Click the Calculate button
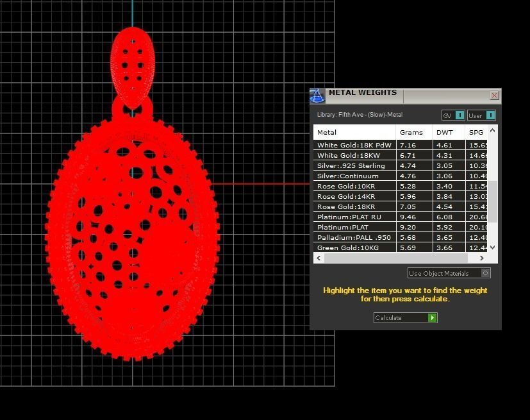Screen dimensions: 530x420 pyautogui.click(x=405, y=317)
